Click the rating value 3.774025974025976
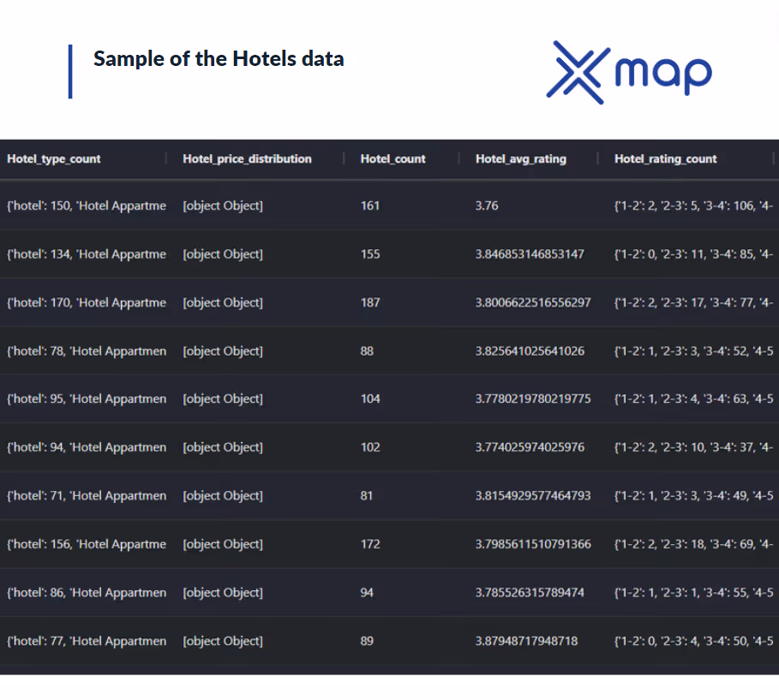This screenshot has width=779, height=700. pos(530,447)
